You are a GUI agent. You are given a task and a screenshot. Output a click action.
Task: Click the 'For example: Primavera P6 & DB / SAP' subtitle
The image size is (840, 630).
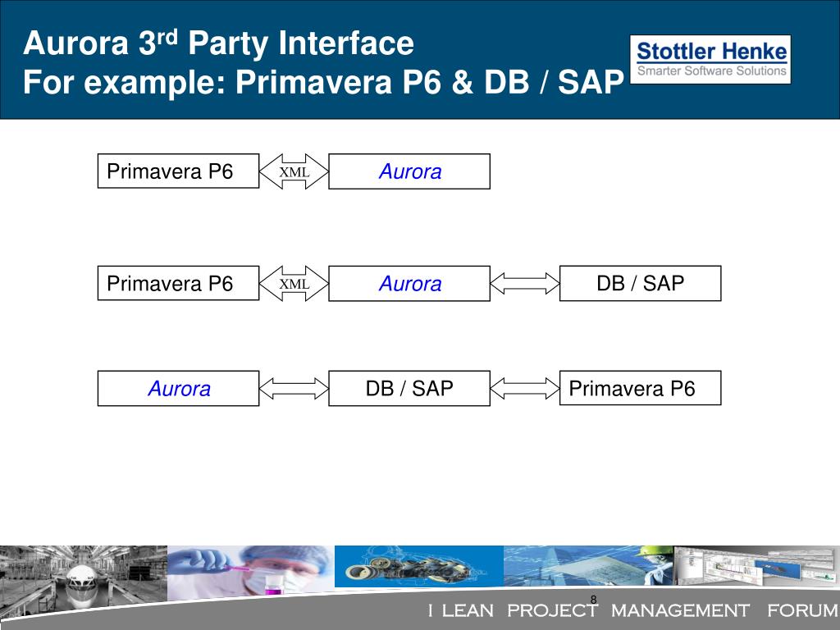(x=323, y=82)
